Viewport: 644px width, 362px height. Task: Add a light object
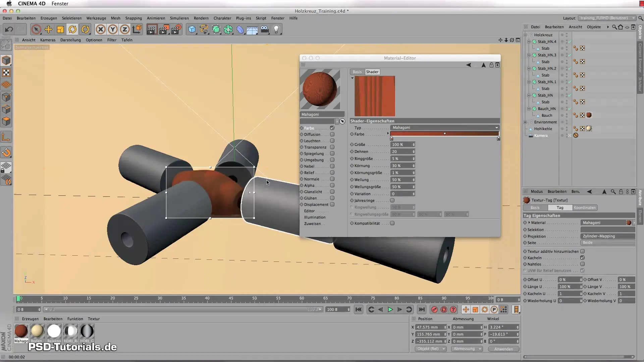point(276,29)
